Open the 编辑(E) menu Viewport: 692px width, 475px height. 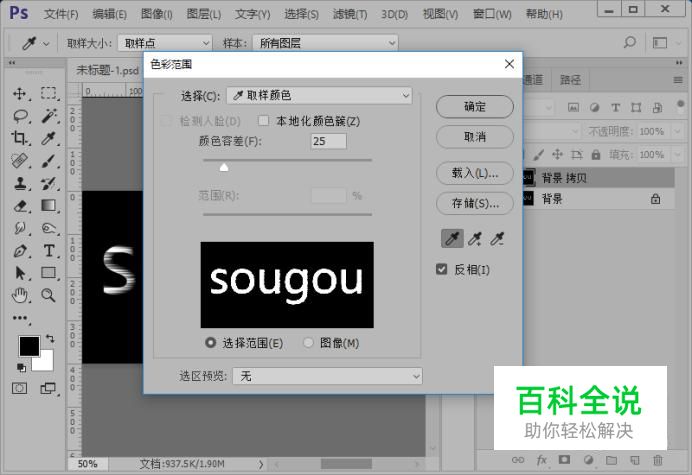pos(109,14)
